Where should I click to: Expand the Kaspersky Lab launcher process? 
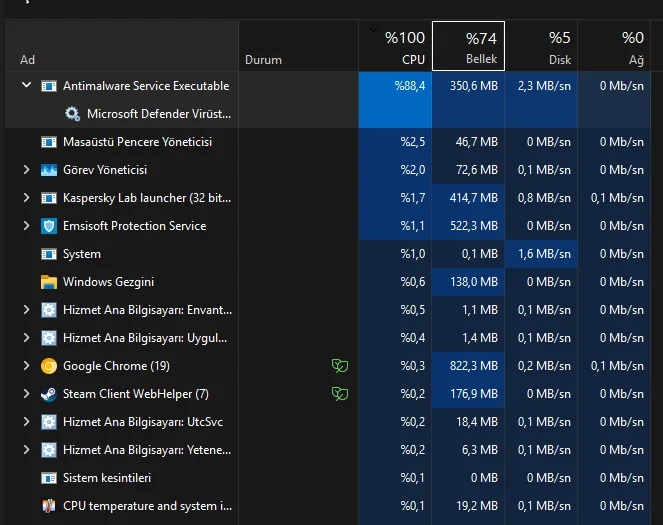click(27, 198)
